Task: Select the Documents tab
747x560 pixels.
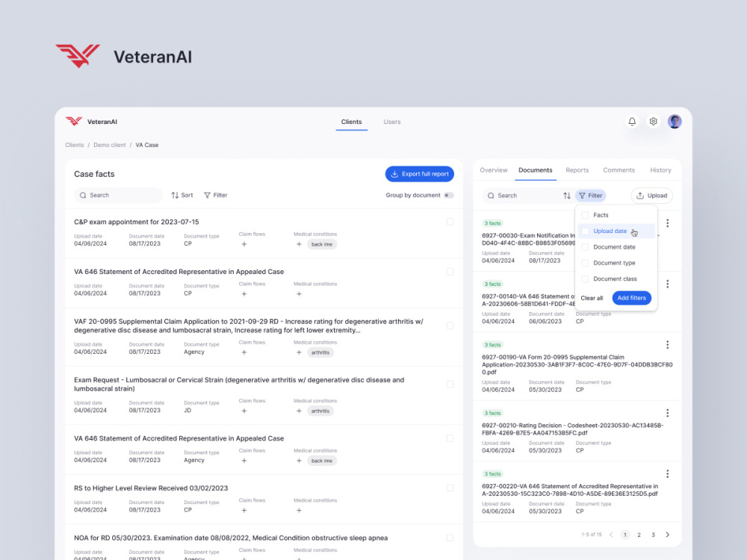Action: tap(535, 170)
